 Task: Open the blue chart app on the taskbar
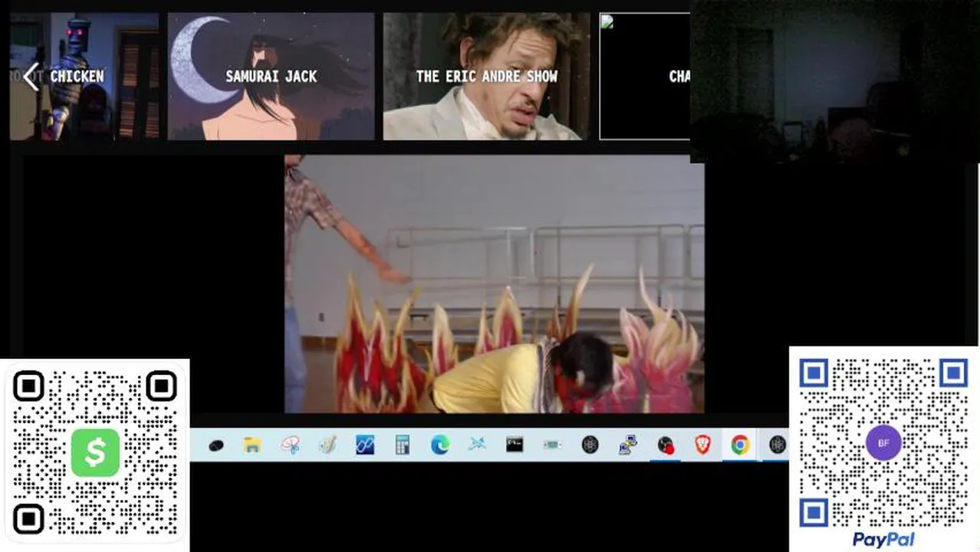(365, 445)
